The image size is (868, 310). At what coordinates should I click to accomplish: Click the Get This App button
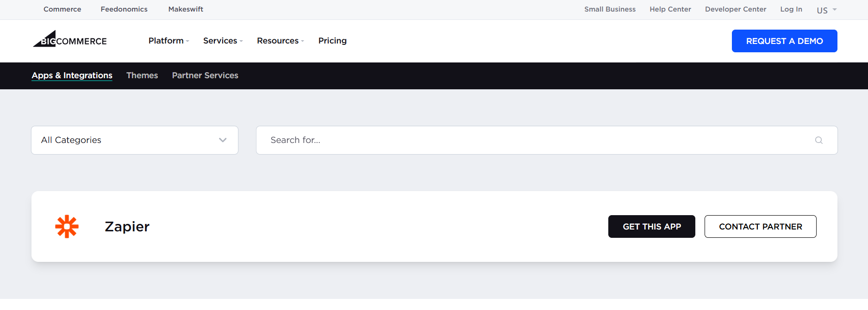click(x=651, y=227)
